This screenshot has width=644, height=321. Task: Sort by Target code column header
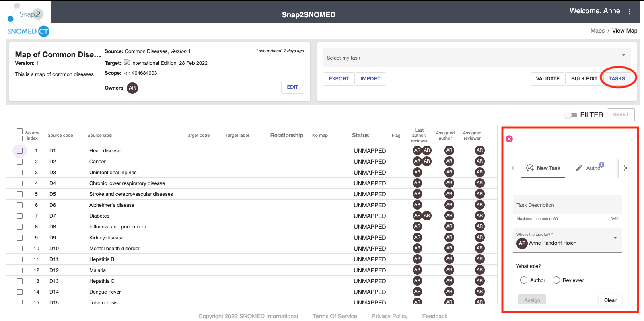[198, 136]
